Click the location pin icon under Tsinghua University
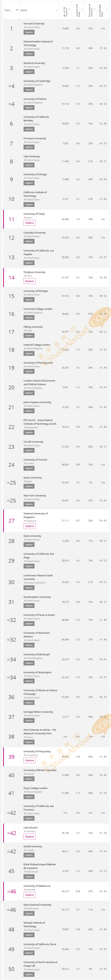The image size is (111, 980). [x=25, y=276]
